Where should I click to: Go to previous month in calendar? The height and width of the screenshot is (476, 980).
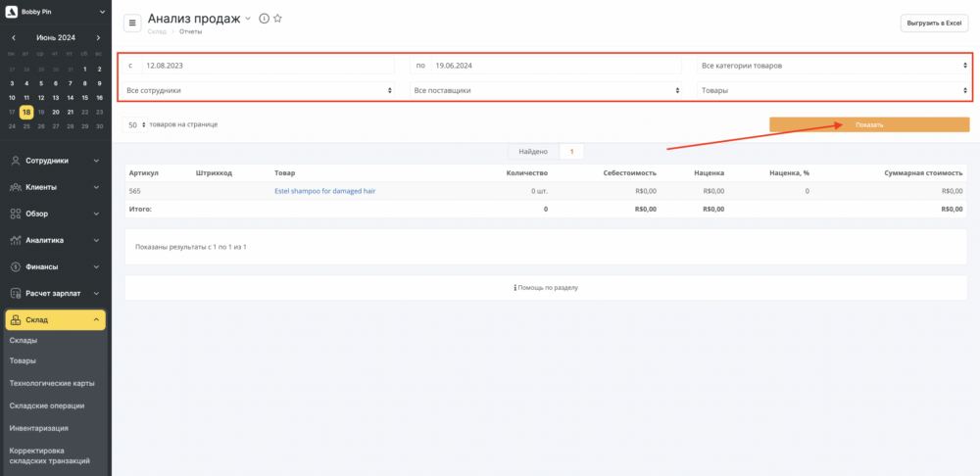(13, 38)
